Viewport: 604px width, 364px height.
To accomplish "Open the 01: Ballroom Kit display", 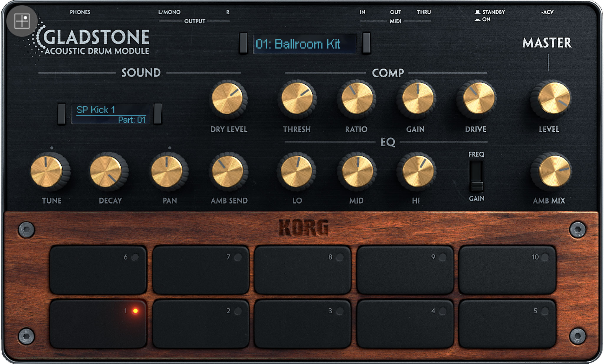I will 305,44.
